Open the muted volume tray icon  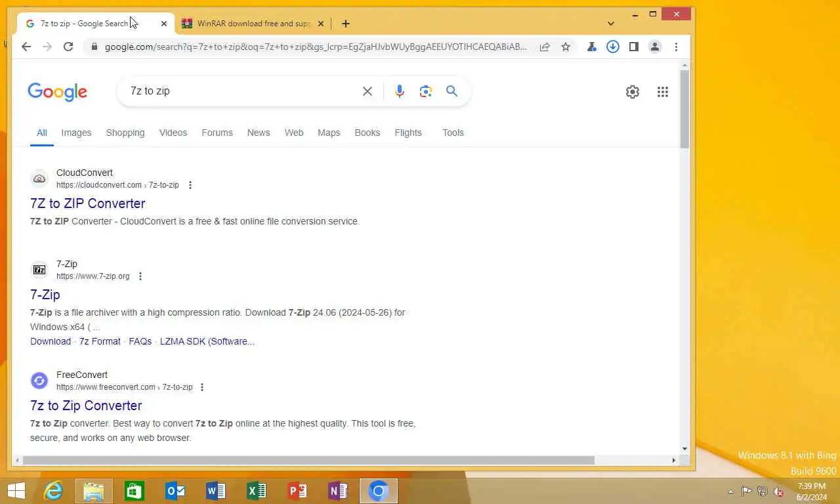tap(778, 491)
